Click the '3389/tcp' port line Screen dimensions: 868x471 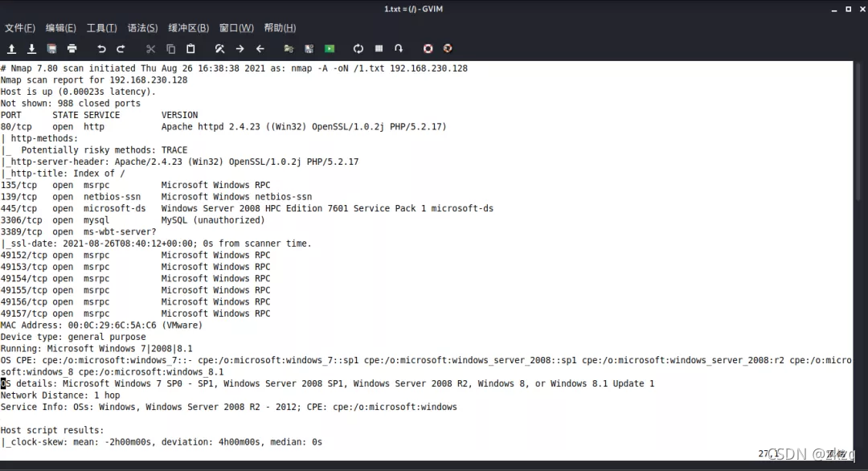(79, 232)
